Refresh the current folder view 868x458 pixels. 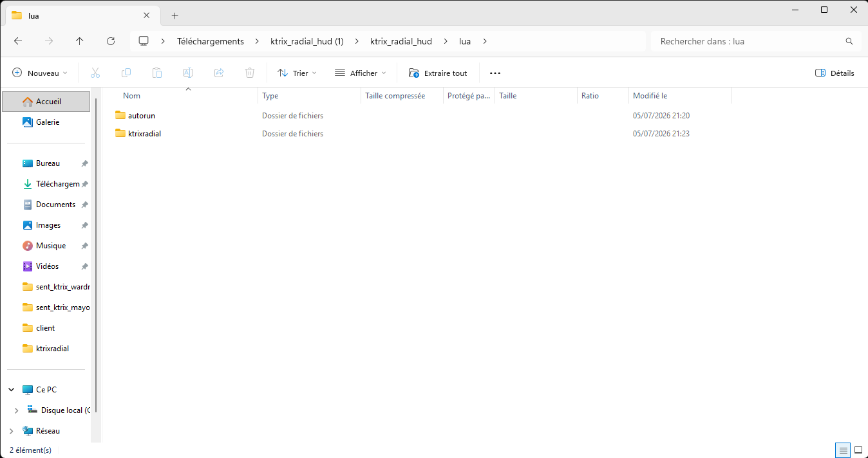[111, 41]
